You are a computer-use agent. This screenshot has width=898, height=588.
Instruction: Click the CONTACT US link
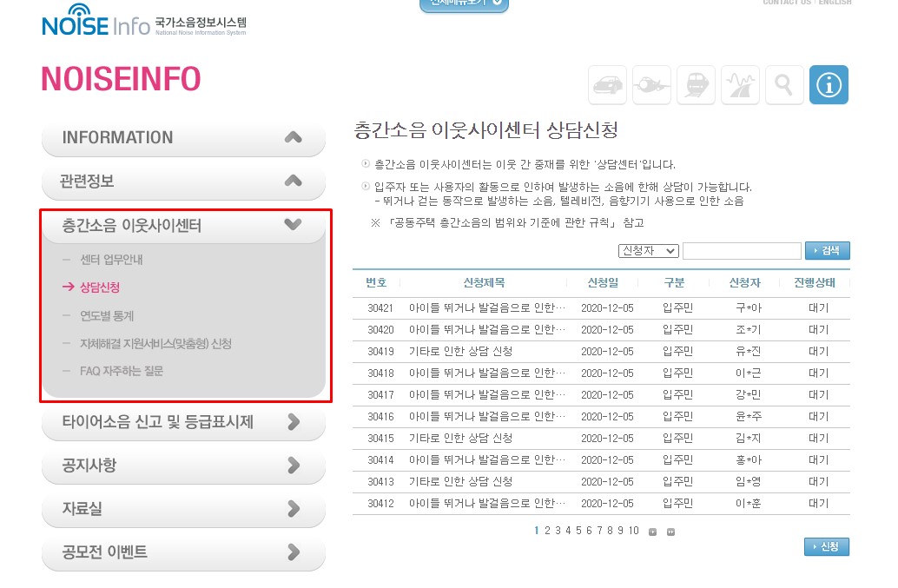787,3
